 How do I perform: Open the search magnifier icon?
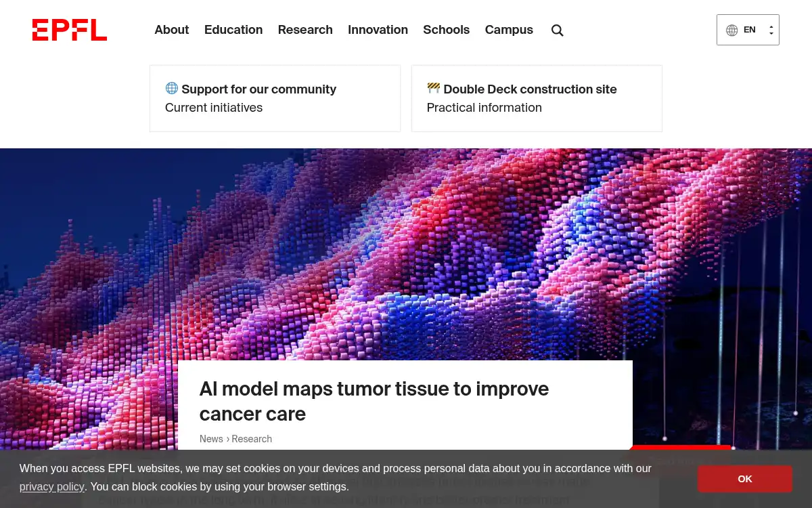(x=557, y=30)
